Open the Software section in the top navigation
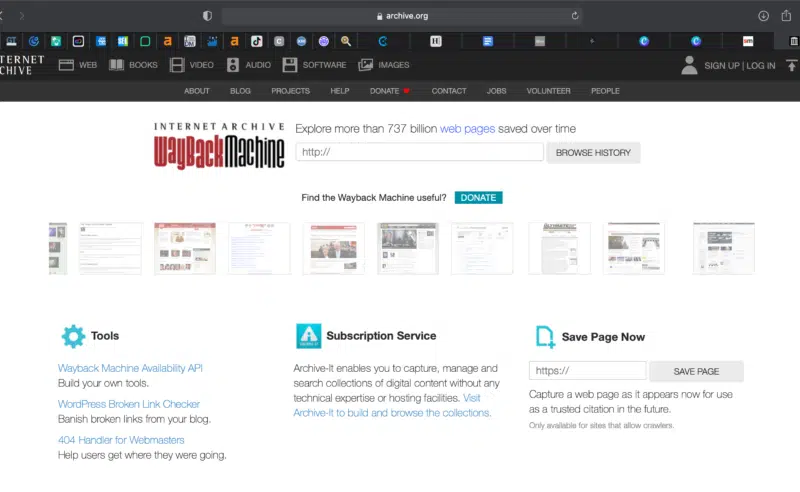 click(314, 65)
